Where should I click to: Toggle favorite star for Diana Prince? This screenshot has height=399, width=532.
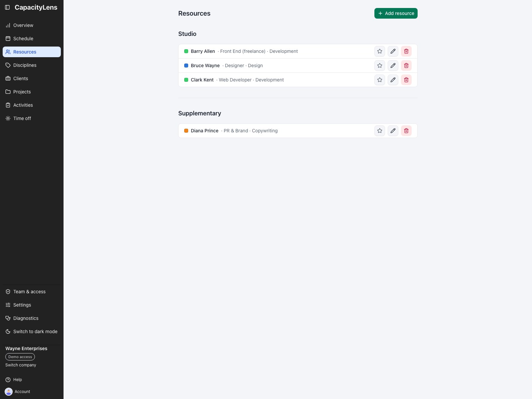pos(380,131)
